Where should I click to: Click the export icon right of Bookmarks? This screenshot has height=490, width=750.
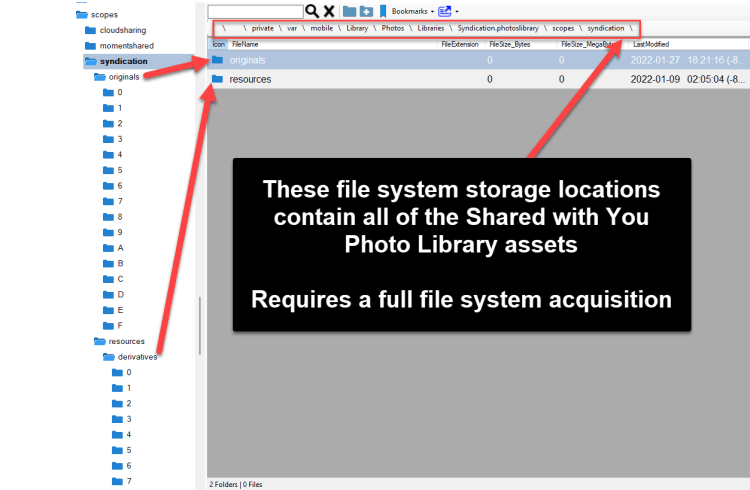click(444, 11)
